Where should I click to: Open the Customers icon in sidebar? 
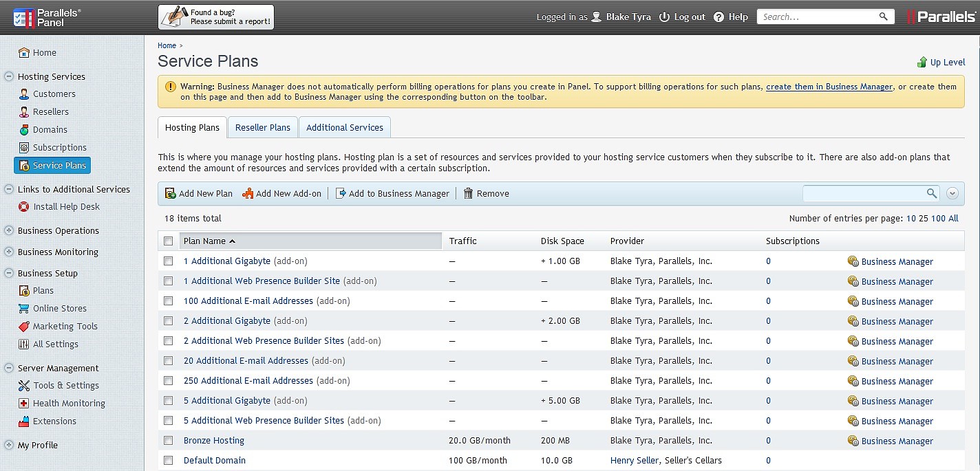24,94
